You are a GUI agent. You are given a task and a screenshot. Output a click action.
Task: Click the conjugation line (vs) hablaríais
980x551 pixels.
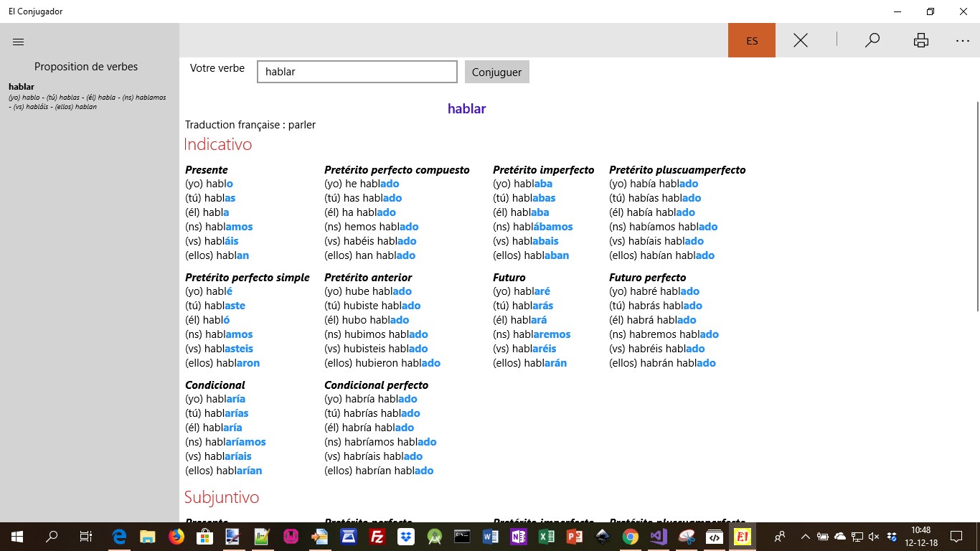point(218,456)
